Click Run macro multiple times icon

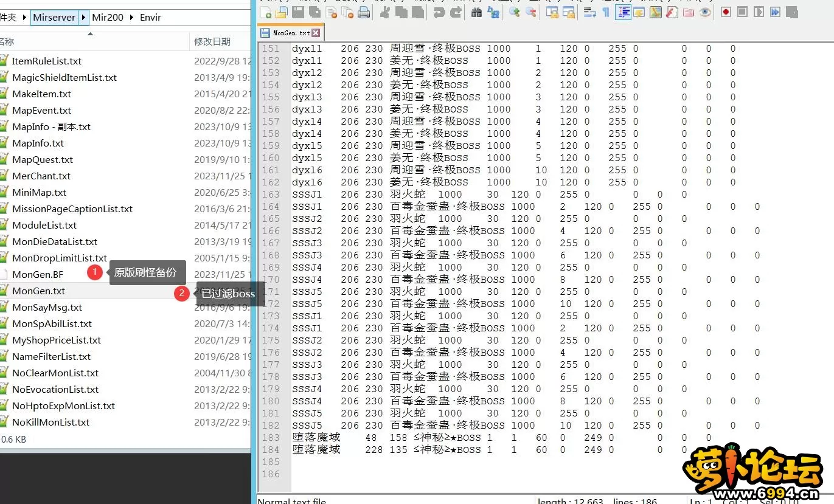[775, 12]
